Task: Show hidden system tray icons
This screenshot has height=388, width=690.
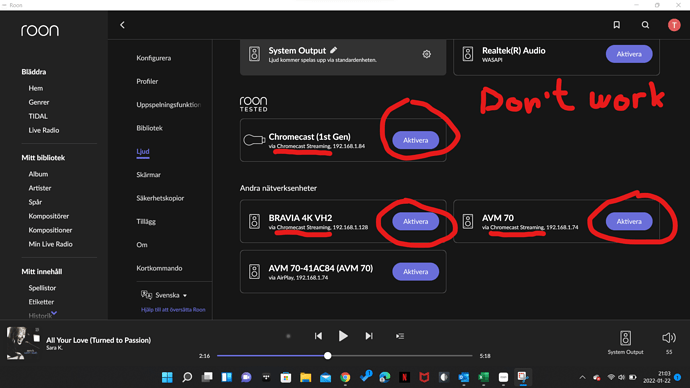Action: click(582, 377)
